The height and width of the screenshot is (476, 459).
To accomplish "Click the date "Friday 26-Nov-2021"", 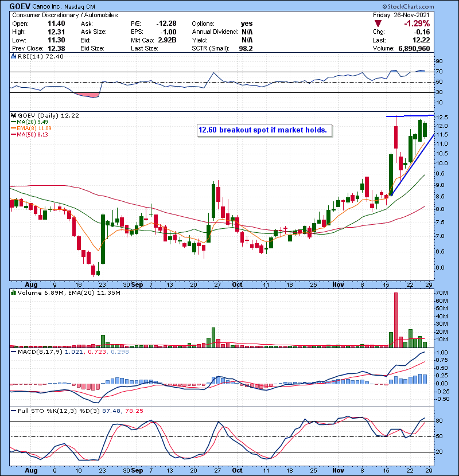I will [401, 15].
